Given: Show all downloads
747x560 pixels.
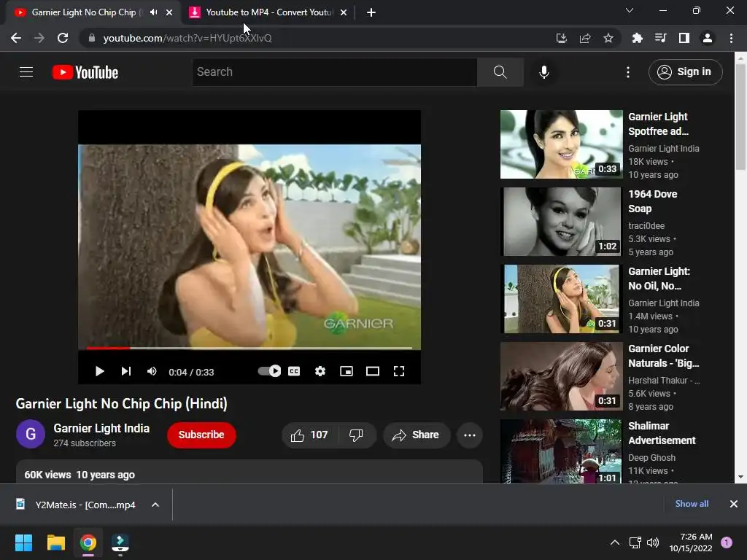Looking at the screenshot, I should [692, 504].
